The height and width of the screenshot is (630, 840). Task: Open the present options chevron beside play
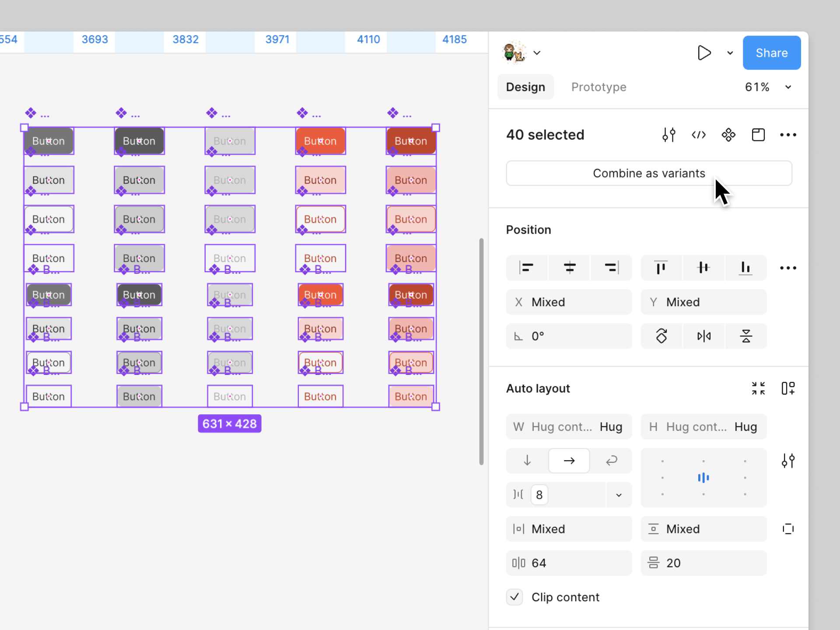coord(730,53)
